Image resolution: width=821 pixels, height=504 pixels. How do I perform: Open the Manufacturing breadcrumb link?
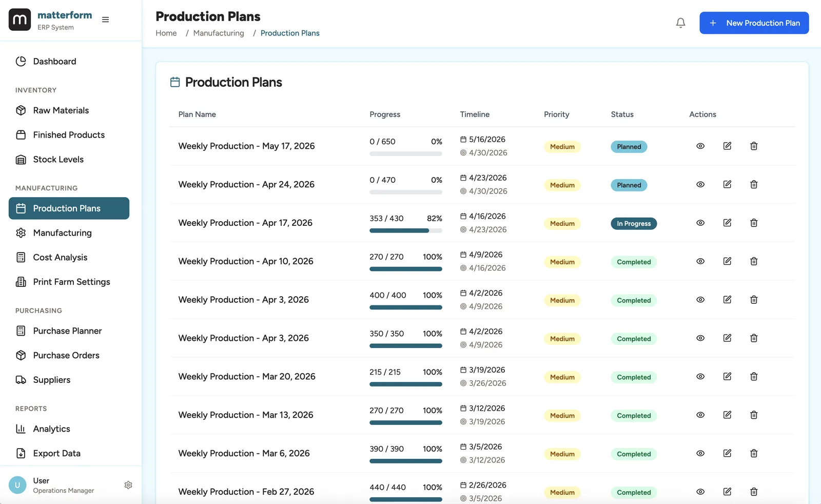(219, 33)
